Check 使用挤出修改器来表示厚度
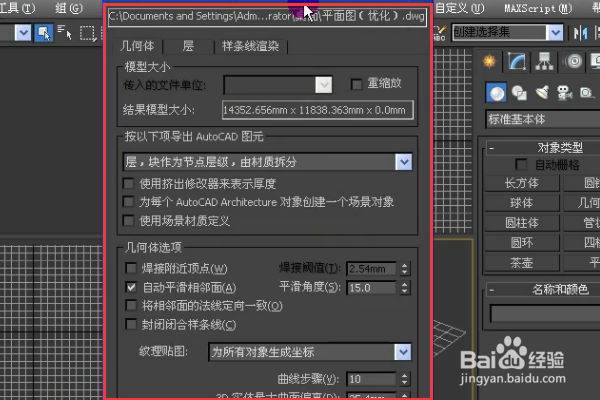 [128, 183]
